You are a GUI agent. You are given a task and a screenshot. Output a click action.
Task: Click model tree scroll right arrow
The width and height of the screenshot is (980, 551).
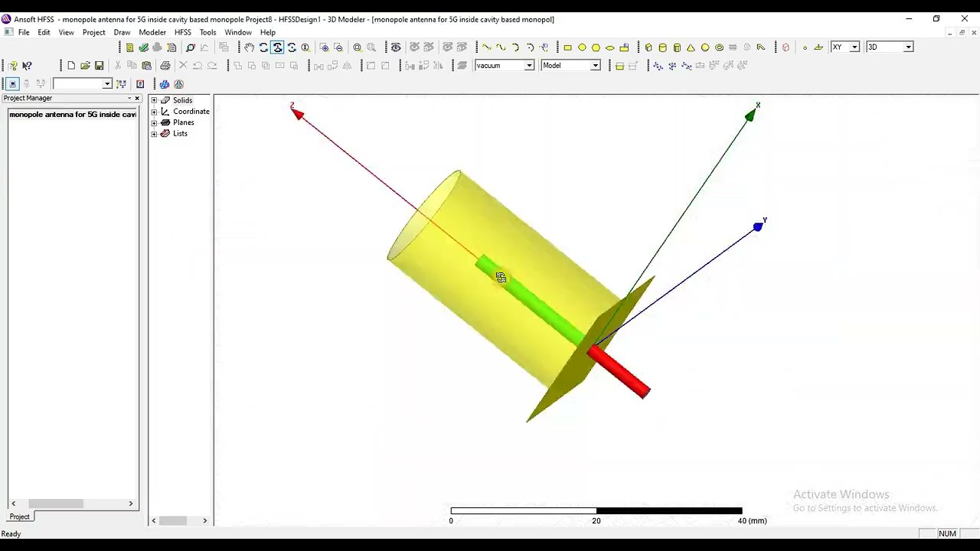(x=204, y=521)
